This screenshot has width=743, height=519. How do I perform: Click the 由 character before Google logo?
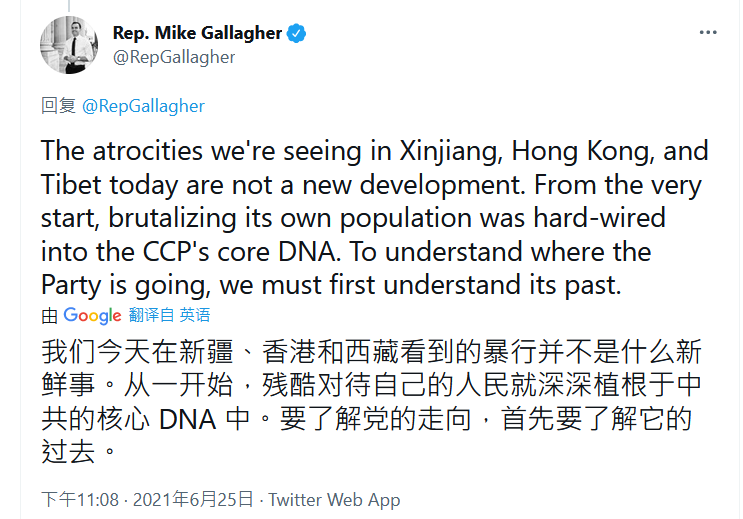click(x=50, y=315)
